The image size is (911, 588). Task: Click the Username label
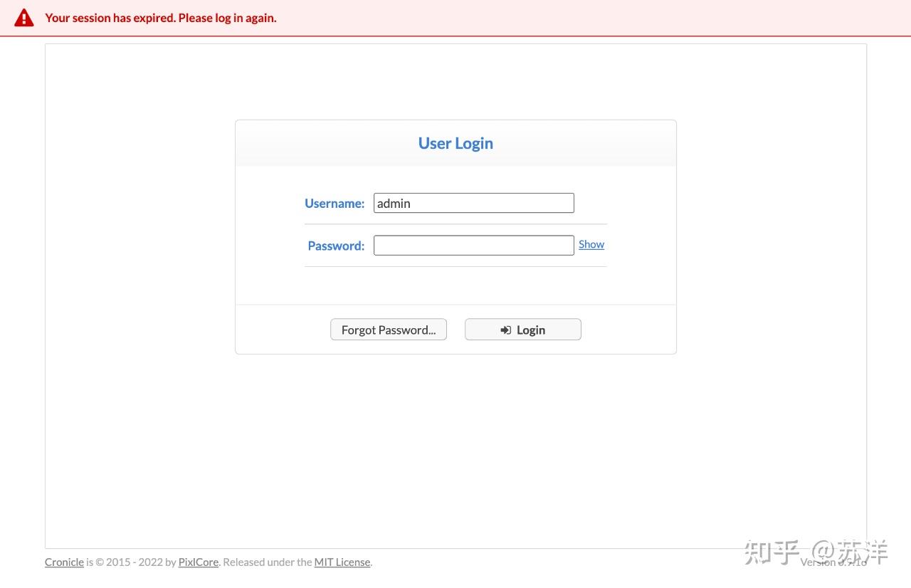(x=335, y=203)
